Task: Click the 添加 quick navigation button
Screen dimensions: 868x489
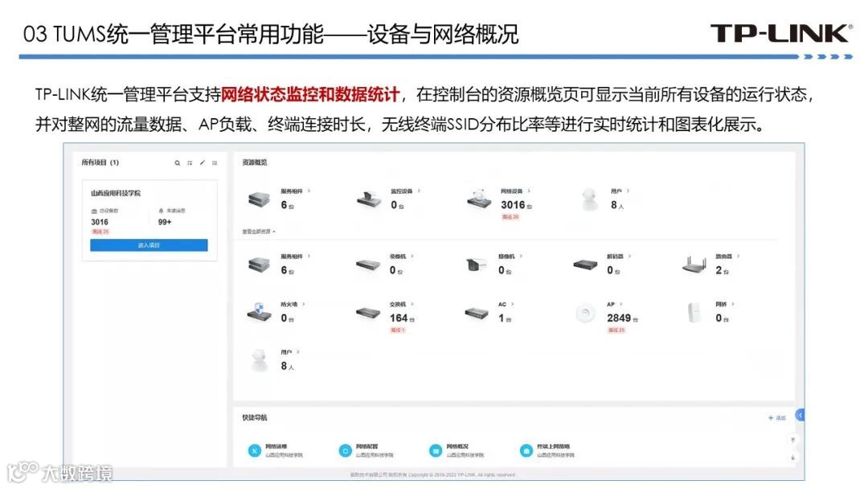Action: coord(777,417)
